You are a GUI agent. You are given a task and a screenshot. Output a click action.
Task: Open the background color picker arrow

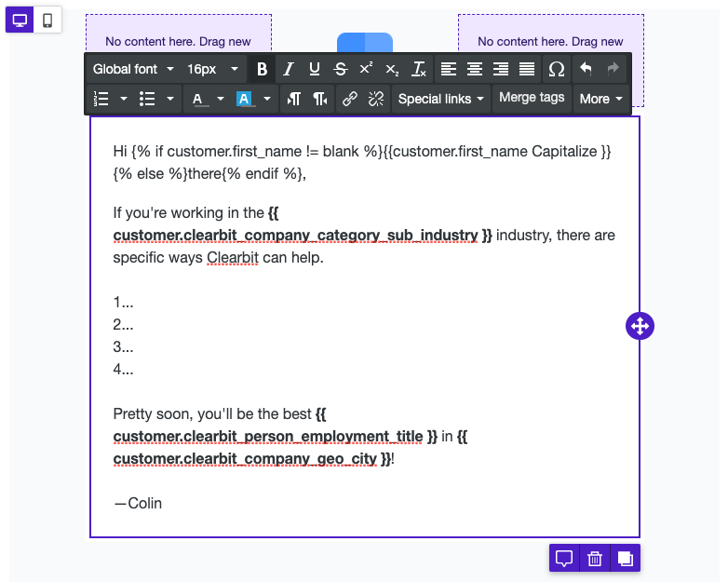coord(267,99)
